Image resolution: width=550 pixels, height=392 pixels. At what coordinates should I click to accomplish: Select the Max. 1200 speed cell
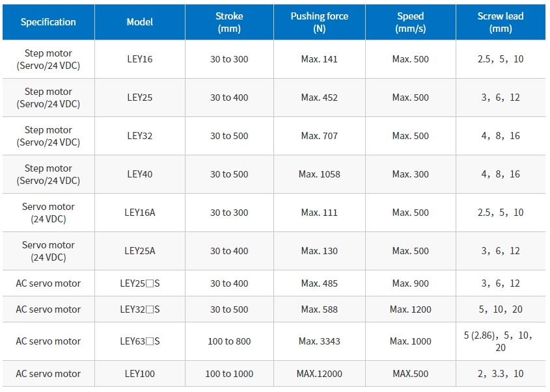tap(411, 309)
